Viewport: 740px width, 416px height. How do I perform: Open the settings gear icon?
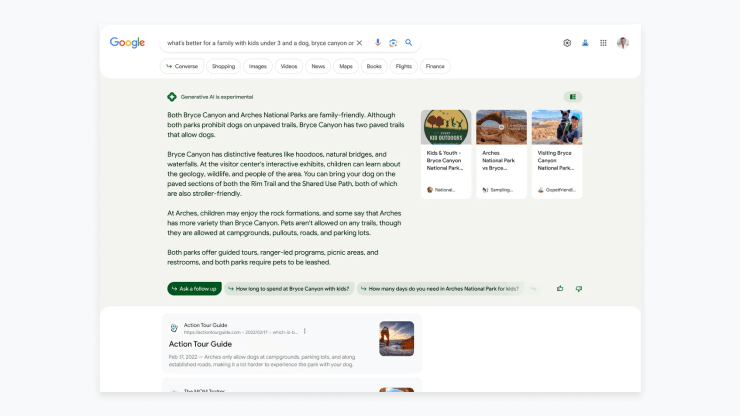(567, 43)
